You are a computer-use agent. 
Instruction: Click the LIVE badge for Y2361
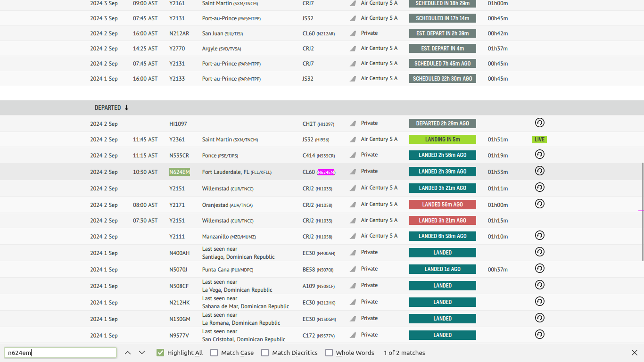click(540, 140)
